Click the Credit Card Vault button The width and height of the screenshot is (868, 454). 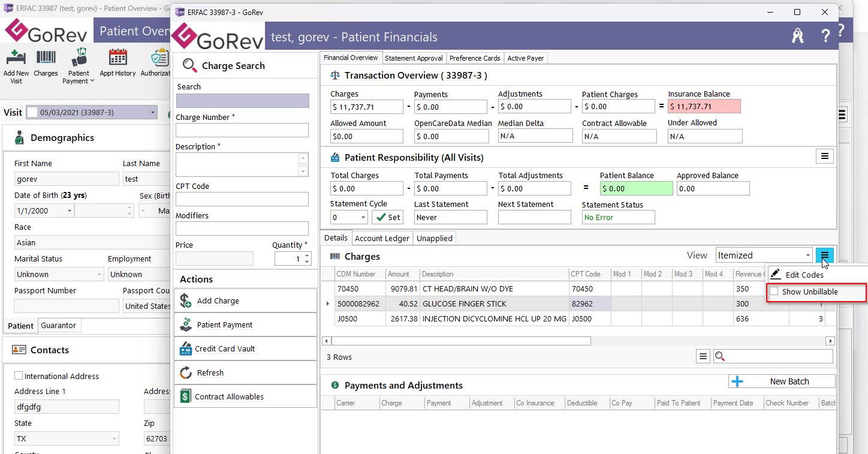click(245, 348)
